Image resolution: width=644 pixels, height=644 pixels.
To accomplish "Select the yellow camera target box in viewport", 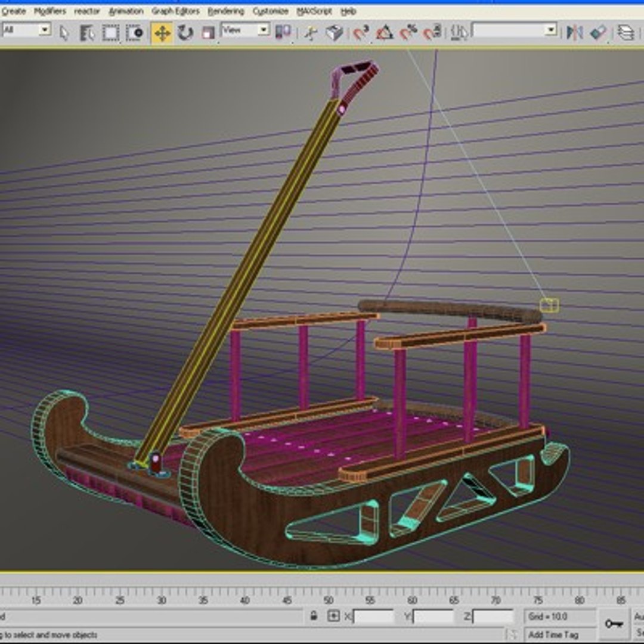I will [549, 305].
